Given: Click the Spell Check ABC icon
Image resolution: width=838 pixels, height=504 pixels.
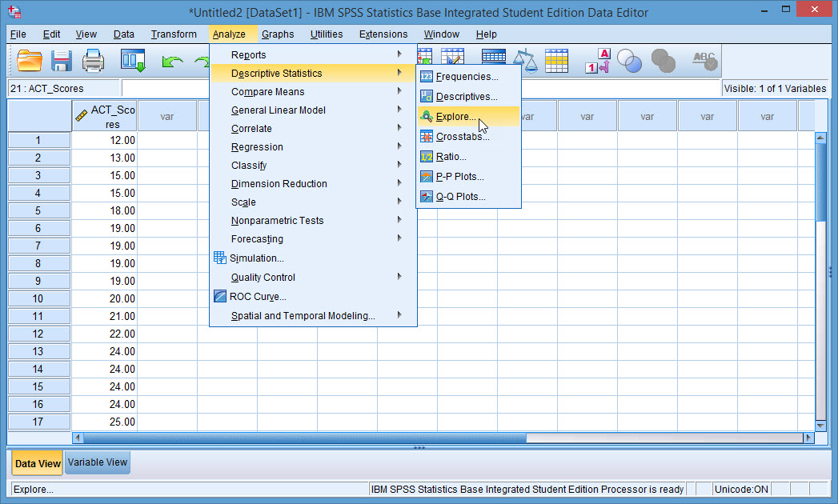Looking at the screenshot, I should 704,61.
